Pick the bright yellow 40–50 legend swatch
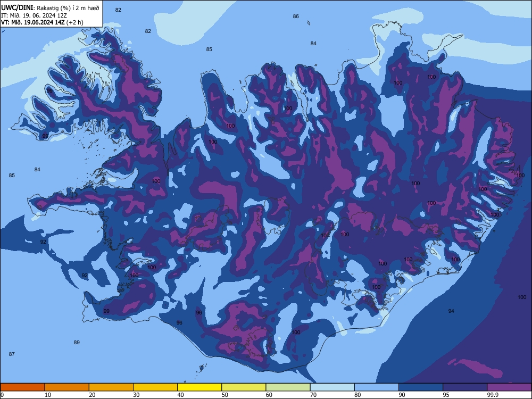 [199, 387]
